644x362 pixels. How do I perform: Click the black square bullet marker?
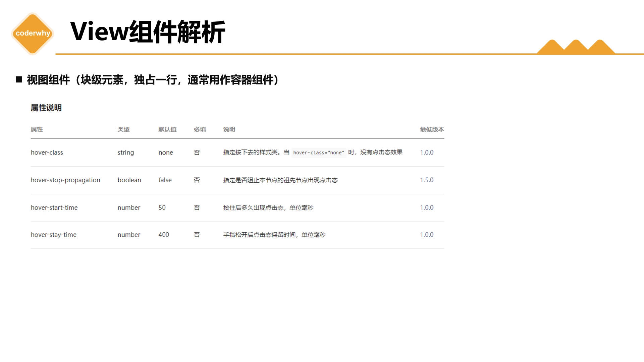pyautogui.click(x=19, y=79)
